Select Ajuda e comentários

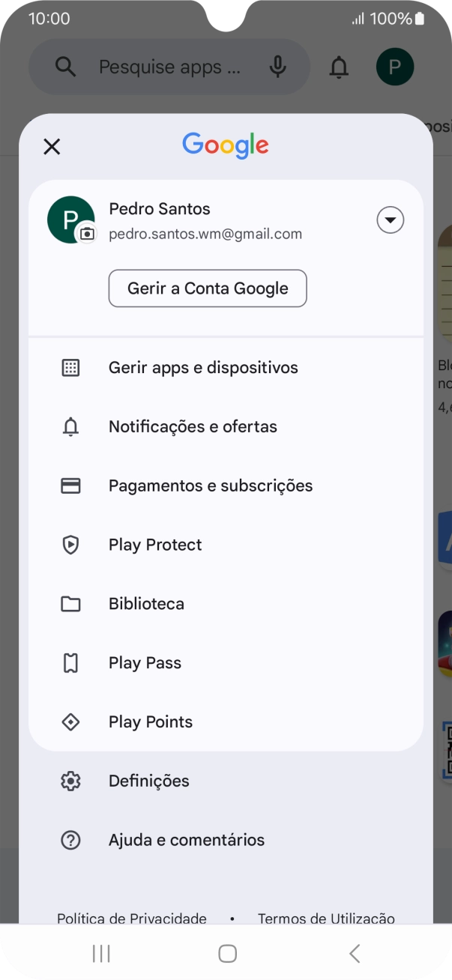186,840
